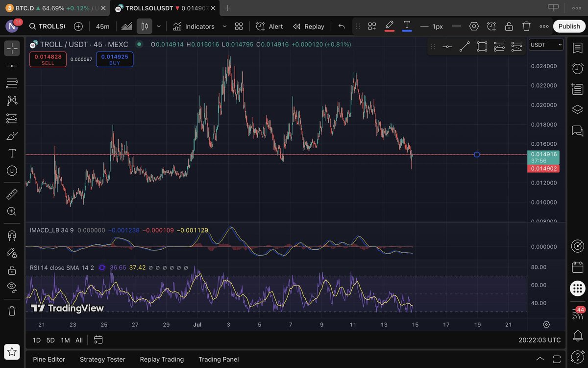Open the USDT currency dropdown

click(546, 45)
